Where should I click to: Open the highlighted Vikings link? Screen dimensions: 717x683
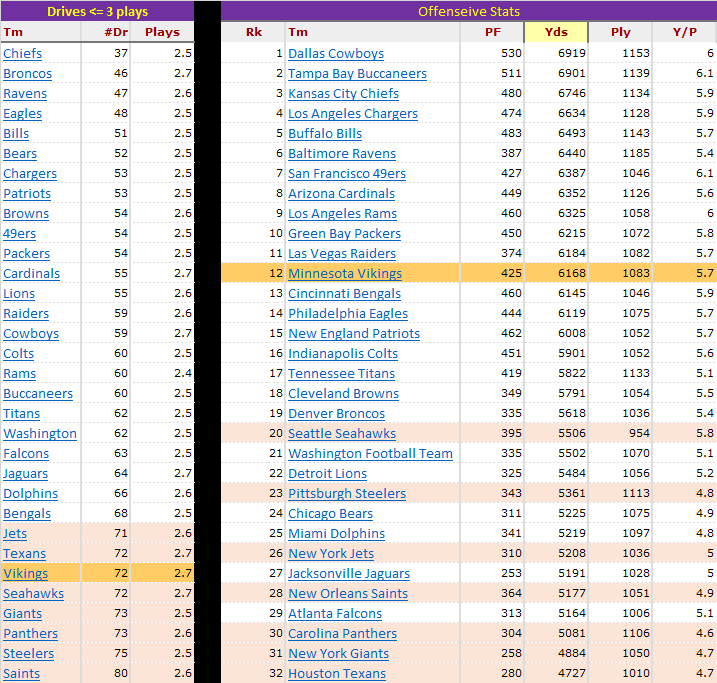click(26, 574)
